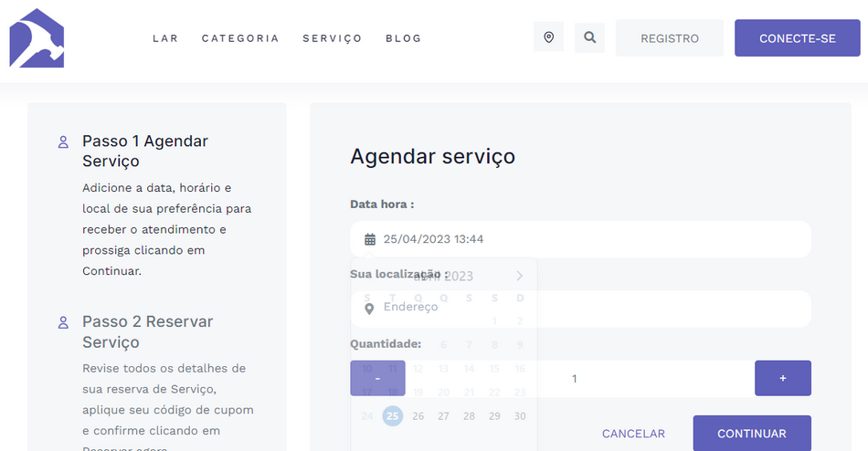Click the CONECTE-SE button
This screenshot has height=451, width=868.
pos(797,38)
